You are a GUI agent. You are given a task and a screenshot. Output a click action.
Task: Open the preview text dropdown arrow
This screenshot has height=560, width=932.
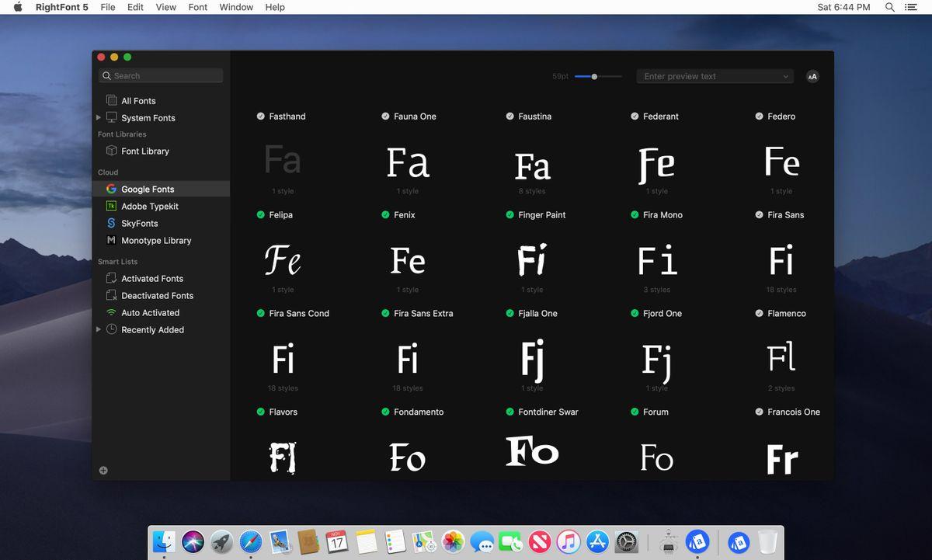coord(785,76)
